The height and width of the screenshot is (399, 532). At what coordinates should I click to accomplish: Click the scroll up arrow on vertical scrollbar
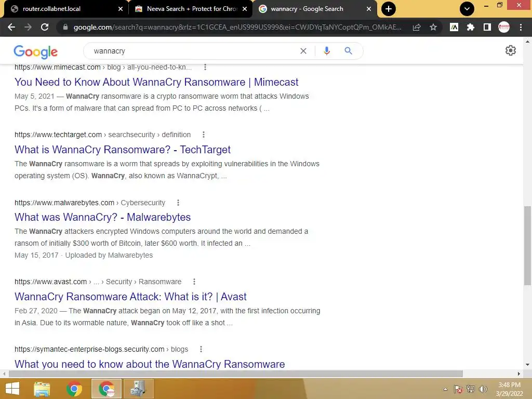[527, 42]
